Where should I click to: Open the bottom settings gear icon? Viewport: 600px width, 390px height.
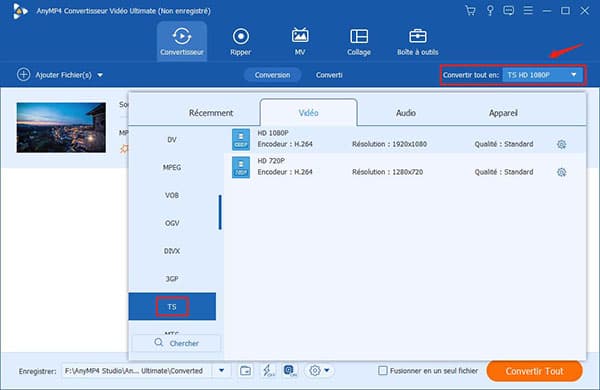coord(315,370)
